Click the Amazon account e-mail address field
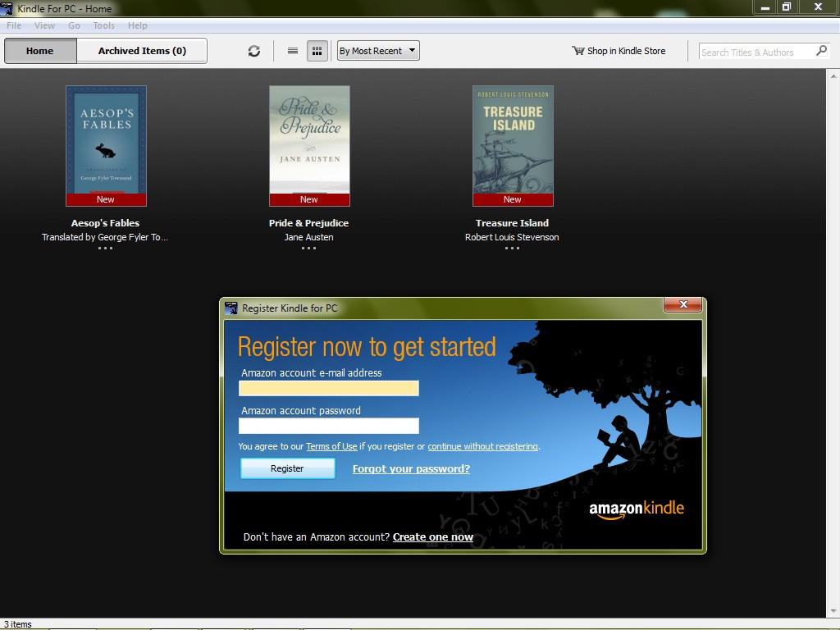Image resolution: width=840 pixels, height=630 pixels. click(329, 388)
